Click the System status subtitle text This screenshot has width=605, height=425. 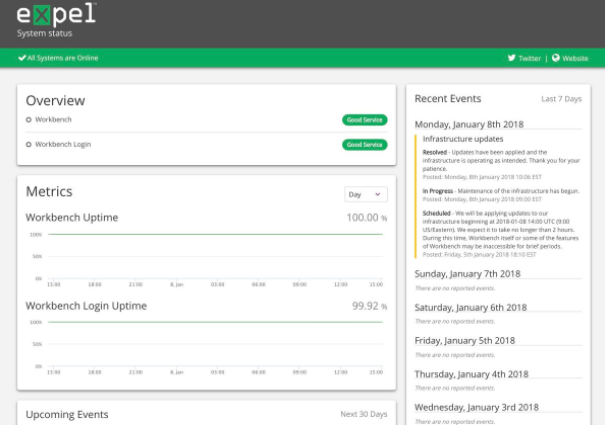(44, 34)
